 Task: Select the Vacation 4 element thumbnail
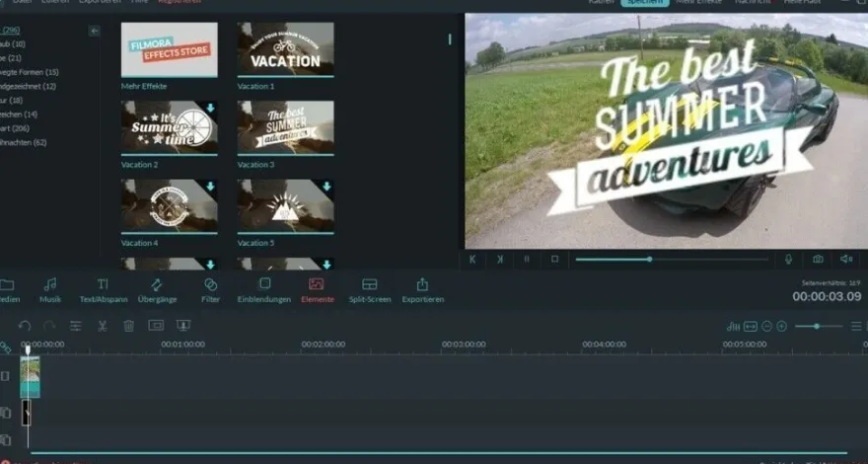(170, 206)
